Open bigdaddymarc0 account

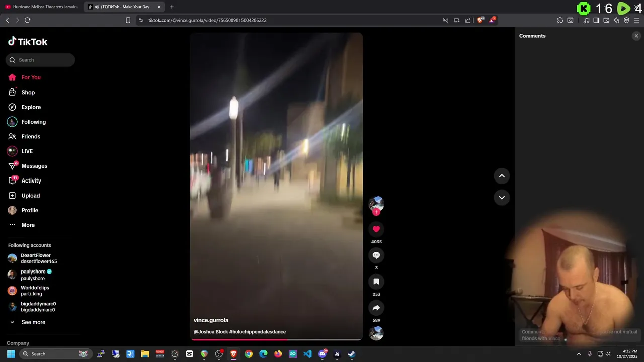click(39, 307)
